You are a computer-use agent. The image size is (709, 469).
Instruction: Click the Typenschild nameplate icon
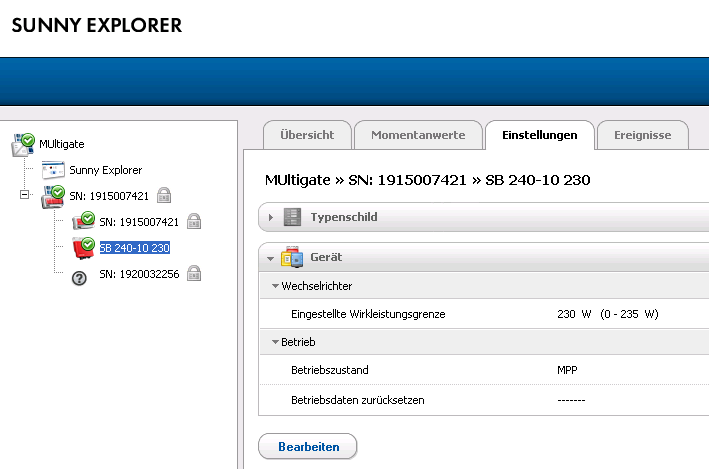(292, 217)
